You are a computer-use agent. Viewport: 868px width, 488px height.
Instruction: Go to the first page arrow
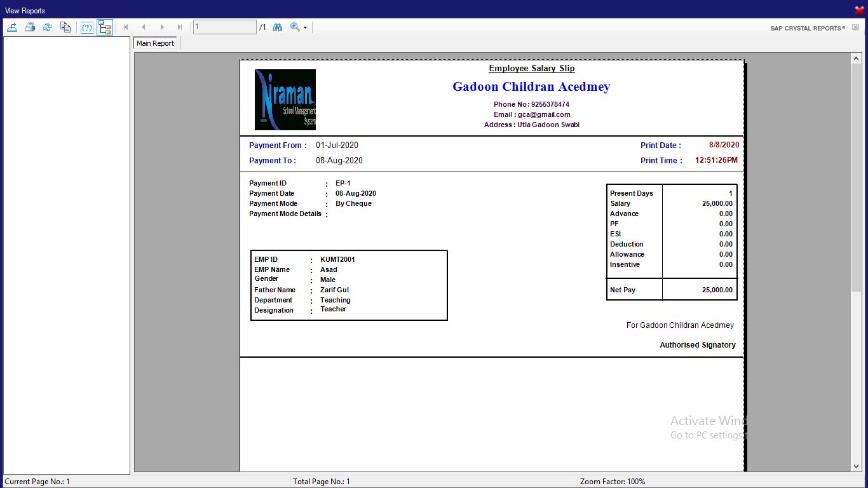click(x=126, y=27)
